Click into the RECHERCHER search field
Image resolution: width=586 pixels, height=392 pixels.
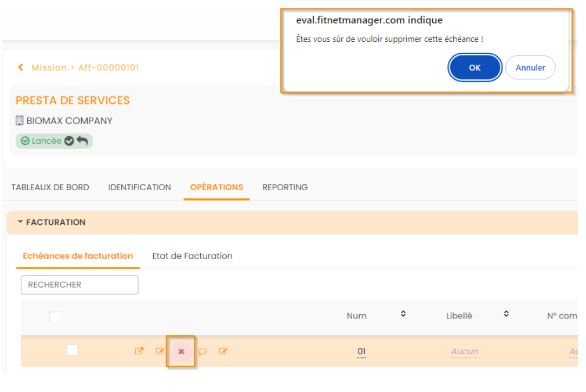(79, 285)
